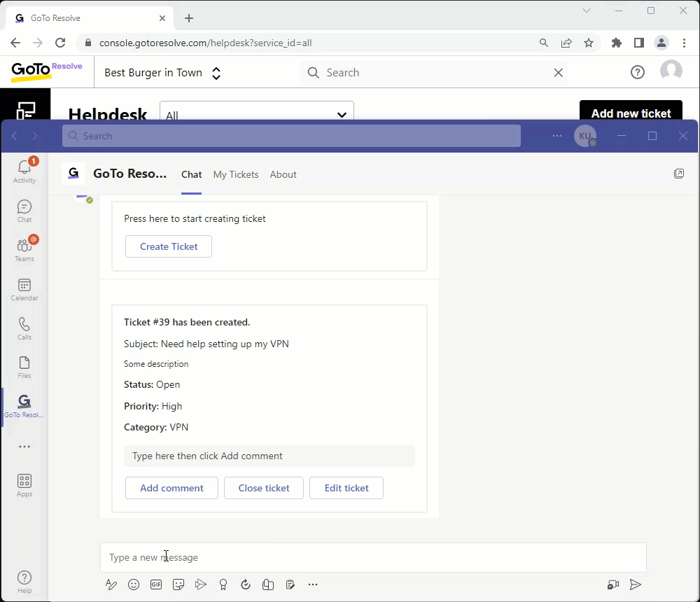Click the Approvals notepad icon

pyautogui.click(x=290, y=584)
